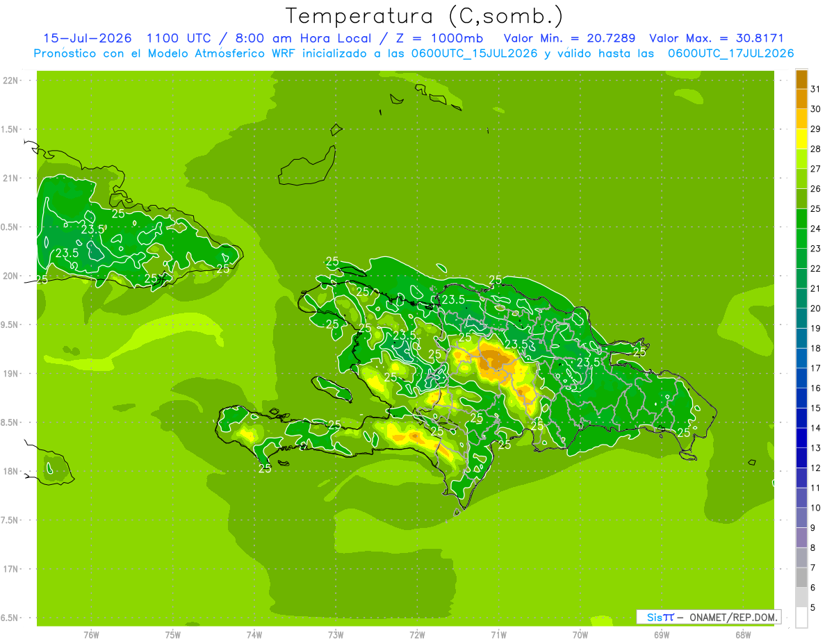Click the '70W' longitude axis label
The height and width of the screenshot is (644, 834).
point(580,634)
